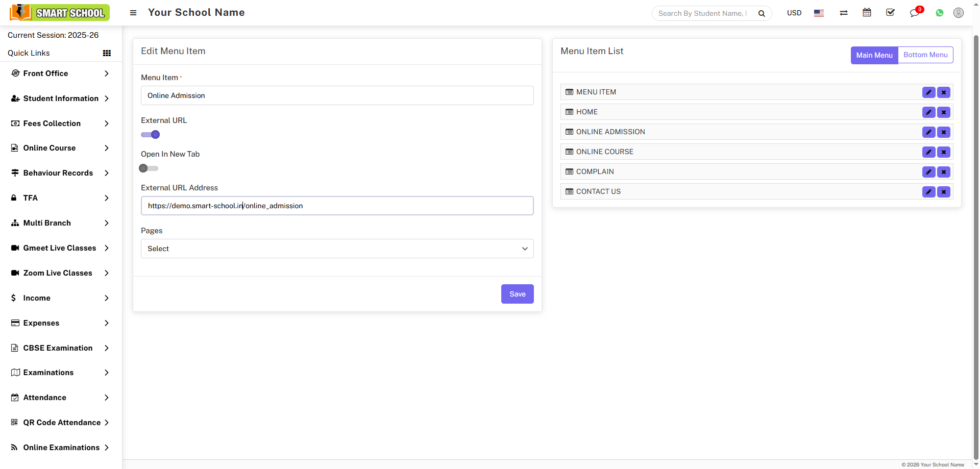Open the to-do list checkmark icon
This screenshot has width=980, height=469.
tap(890, 12)
